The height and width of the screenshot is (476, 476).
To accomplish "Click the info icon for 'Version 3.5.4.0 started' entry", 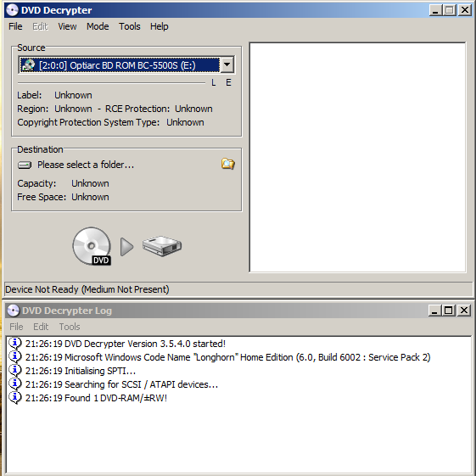I will click(x=15, y=344).
